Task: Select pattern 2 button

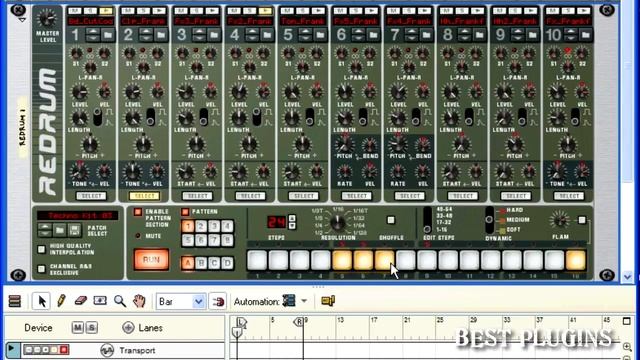Action: tap(201, 226)
